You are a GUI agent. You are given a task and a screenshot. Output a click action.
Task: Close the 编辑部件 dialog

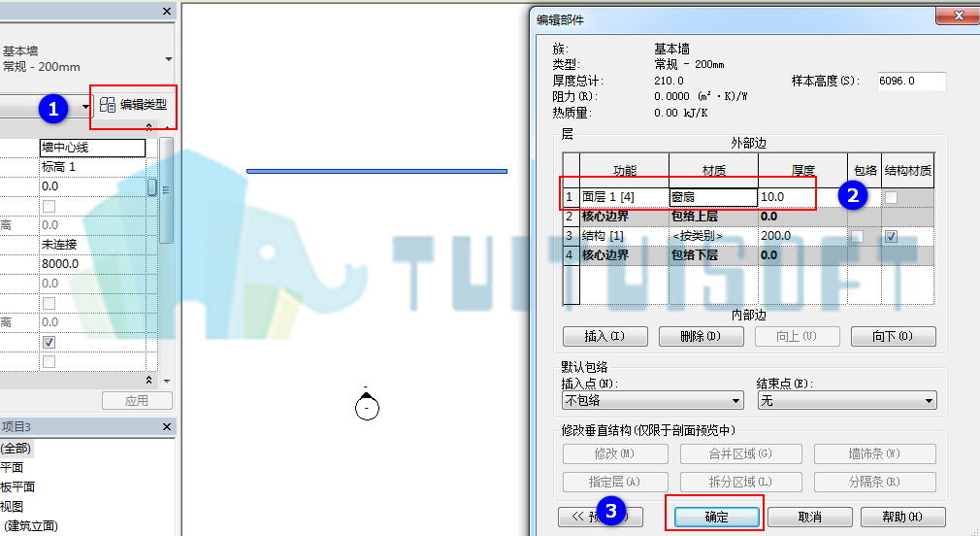[x=958, y=16]
